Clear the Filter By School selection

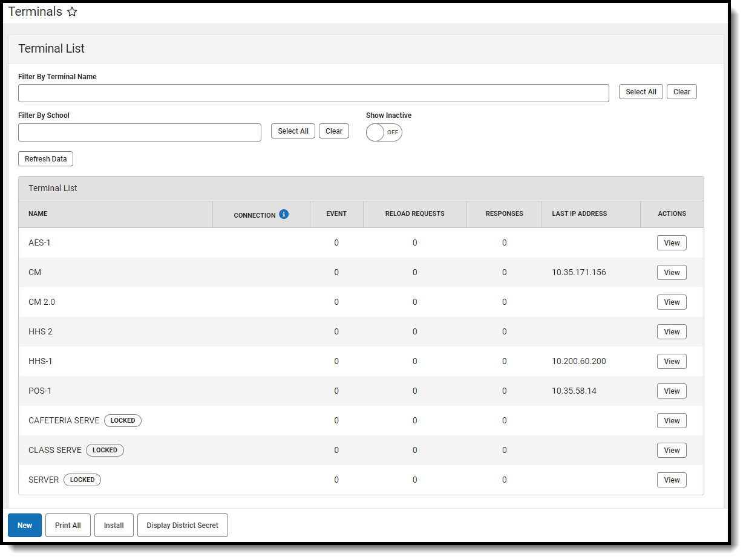pos(334,131)
